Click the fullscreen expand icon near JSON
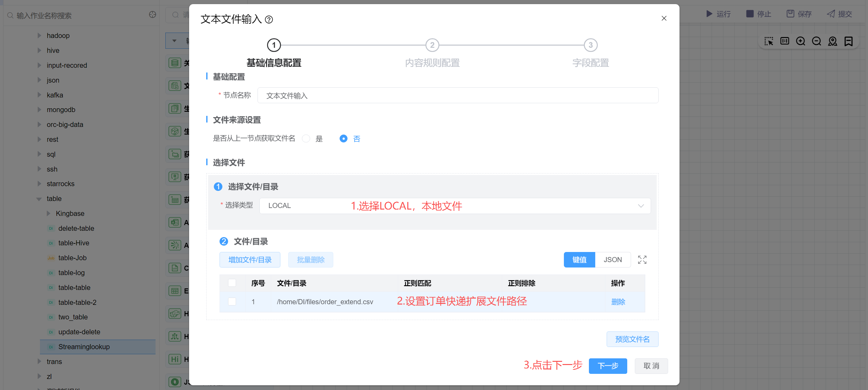This screenshot has width=868, height=390. [642, 260]
